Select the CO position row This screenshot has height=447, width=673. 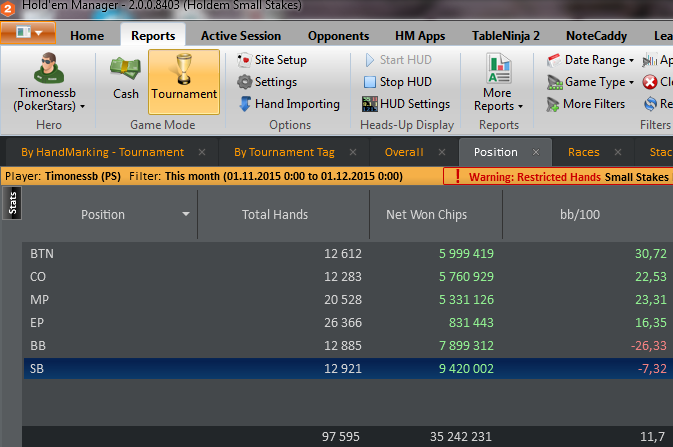click(348, 277)
